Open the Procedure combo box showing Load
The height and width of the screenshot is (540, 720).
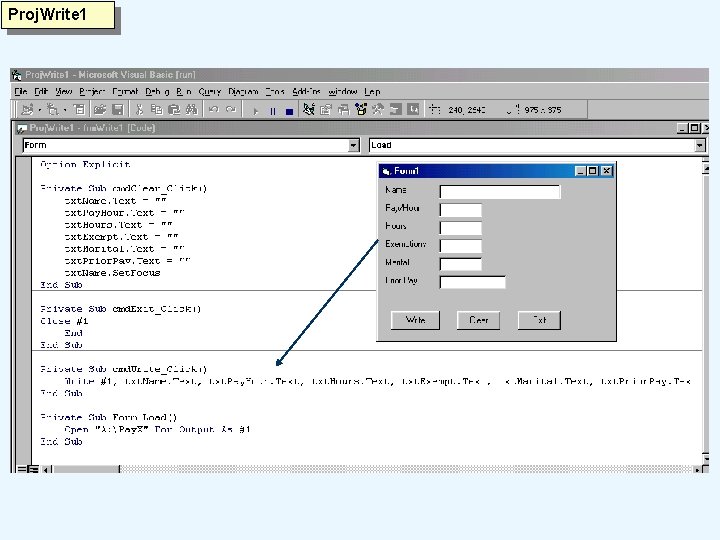[537, 146]
